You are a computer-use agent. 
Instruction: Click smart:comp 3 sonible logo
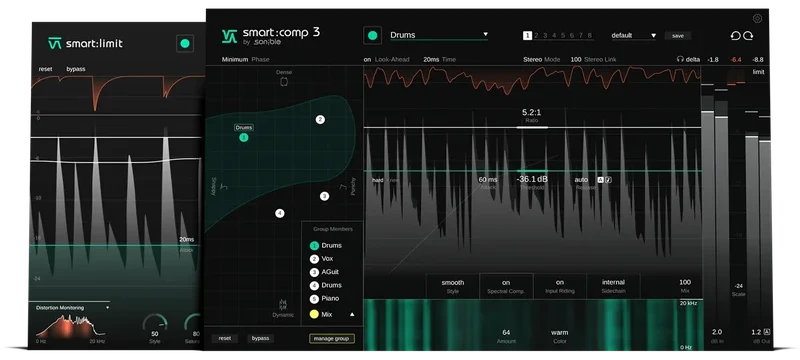pyautogui.click(x=271, y=36)
